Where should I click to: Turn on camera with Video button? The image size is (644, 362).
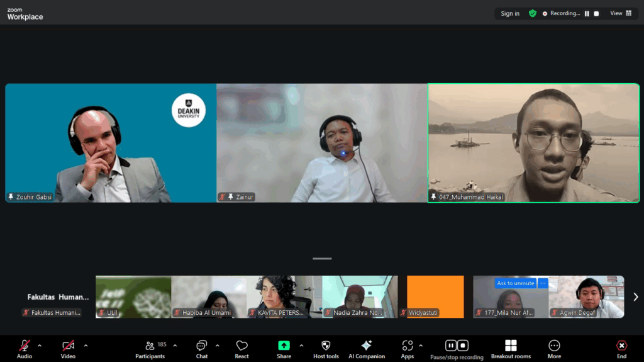[68, 346]
